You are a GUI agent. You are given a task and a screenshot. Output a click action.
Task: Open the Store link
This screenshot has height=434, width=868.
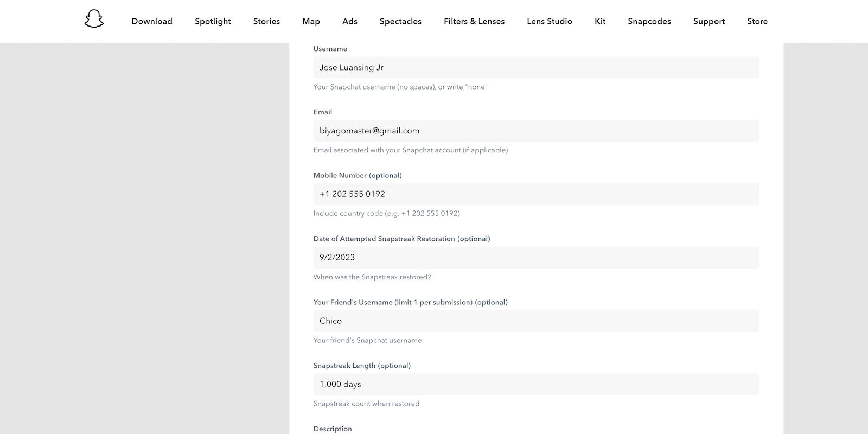[x=757, y=21]
